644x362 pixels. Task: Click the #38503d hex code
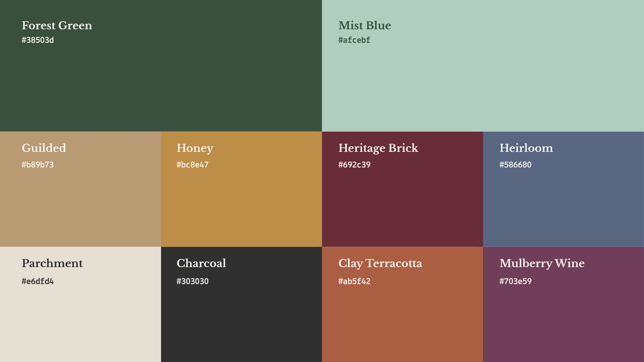pyautogui.click(x=38, y=40)
